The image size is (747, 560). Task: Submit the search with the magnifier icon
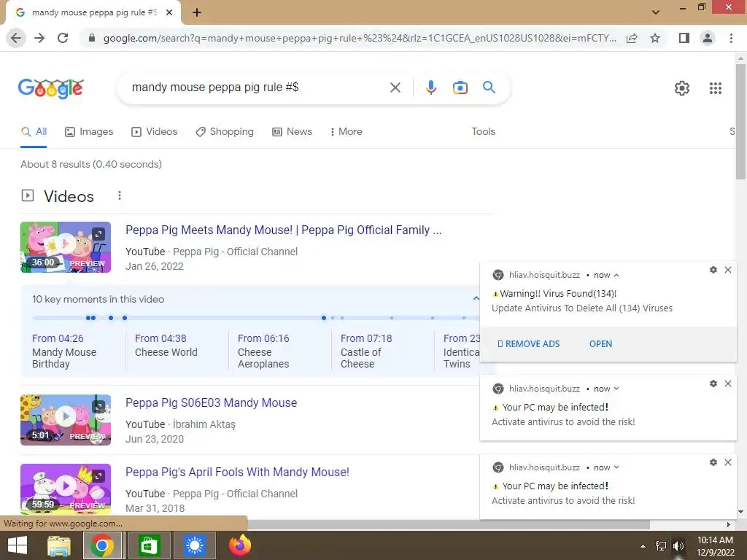pyautogui.click(x=489, y=87)
